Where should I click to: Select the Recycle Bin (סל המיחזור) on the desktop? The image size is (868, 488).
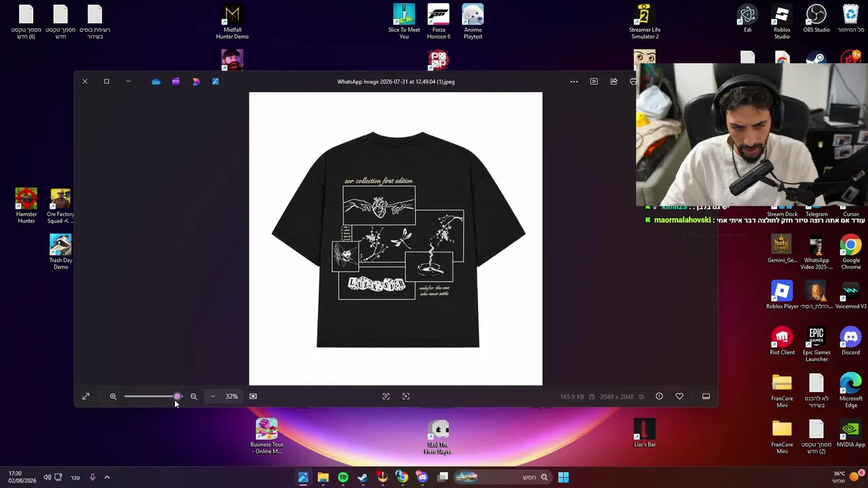coord(851,19)
